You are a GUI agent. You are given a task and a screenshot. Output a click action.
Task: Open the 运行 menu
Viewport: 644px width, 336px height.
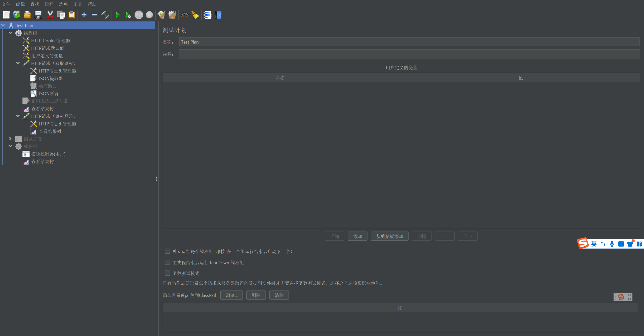click(x=49, y=4)
